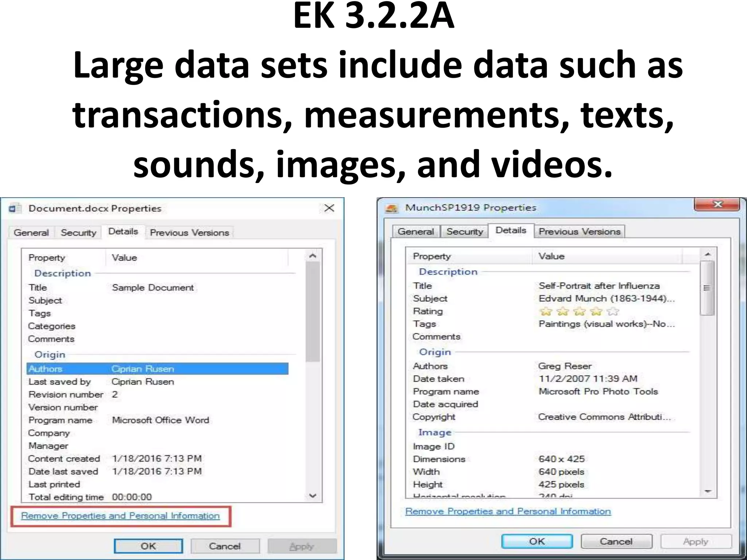Image resolution: width=747 pixels, height=560 pixels.
Task: Click empty Date acquired field in MunchSP1919
Action: coord(609,404)
